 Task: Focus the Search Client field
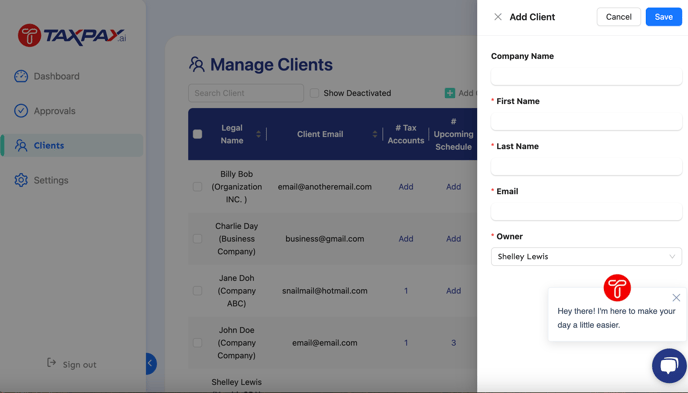coord(246,93)
